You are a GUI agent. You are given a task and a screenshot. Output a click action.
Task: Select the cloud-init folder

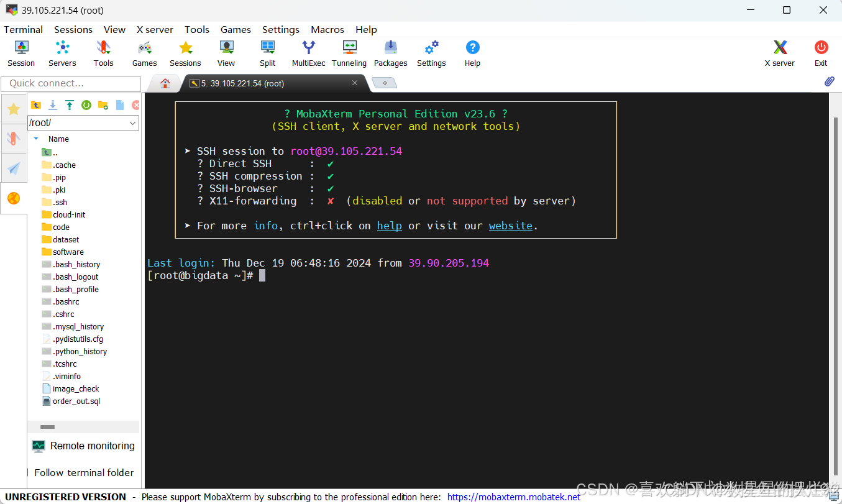(x=63, y=214)
